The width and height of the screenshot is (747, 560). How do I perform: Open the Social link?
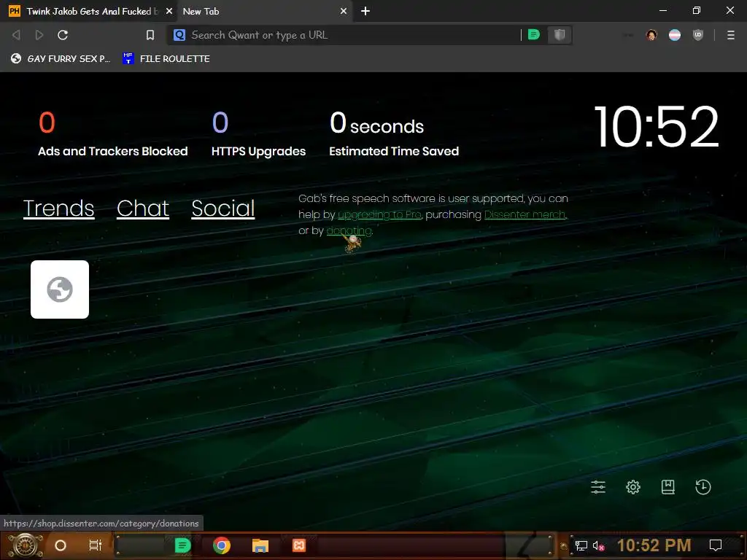(223, 209)
